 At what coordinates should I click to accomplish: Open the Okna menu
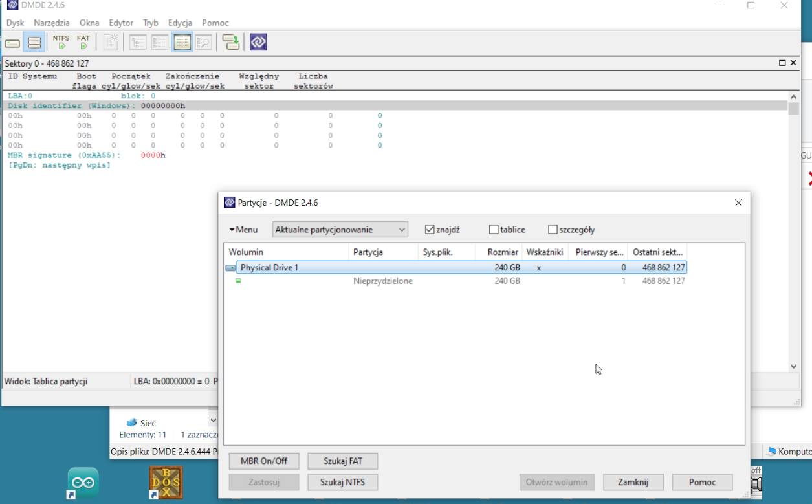[x=89, y=23]
